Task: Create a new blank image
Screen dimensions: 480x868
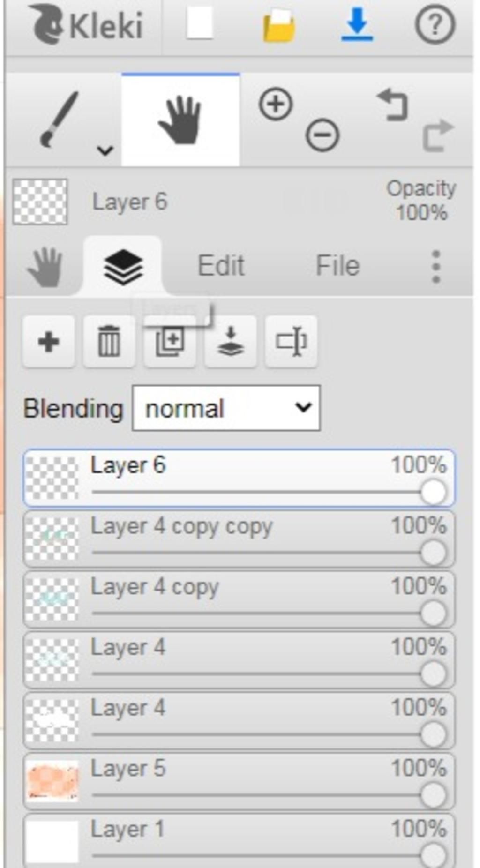Action: [x=200, y=23]
